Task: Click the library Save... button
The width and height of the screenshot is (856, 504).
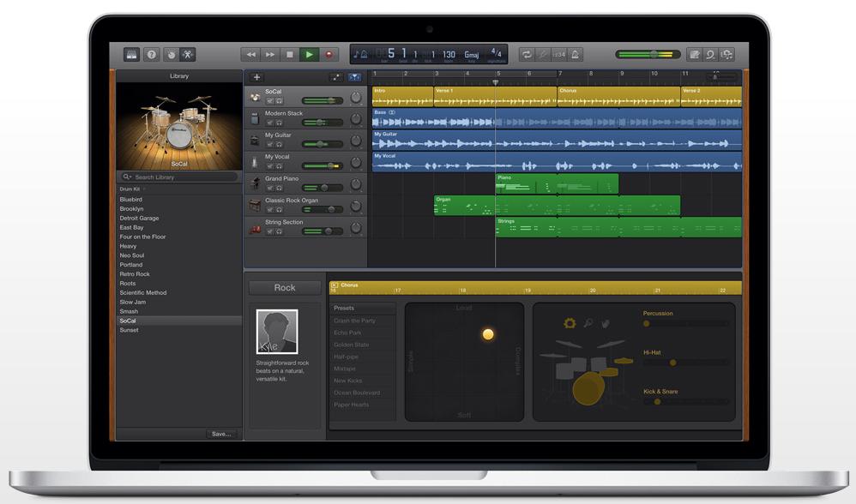Action: coord(221,434)
